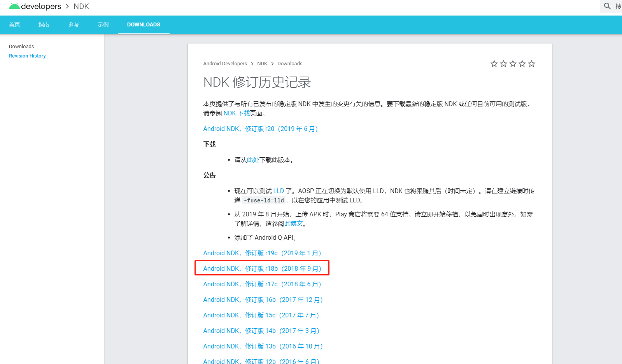Click the NDK breadcrumb link
622x364 pixels.
tap(262, 64)
